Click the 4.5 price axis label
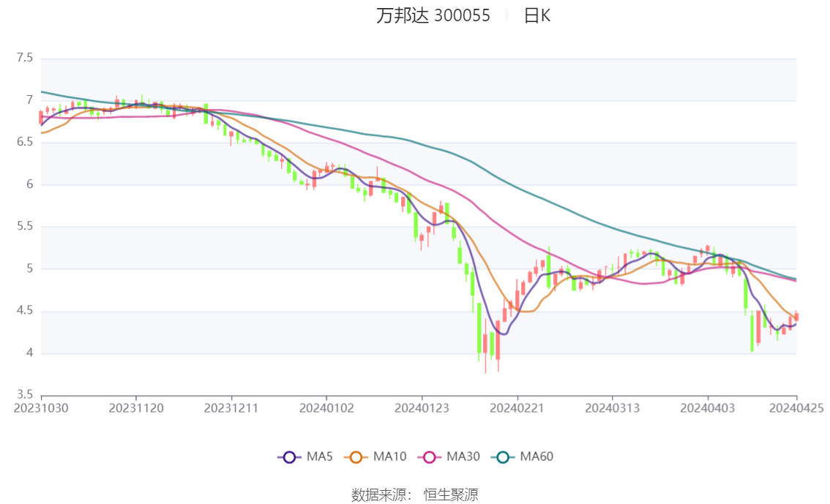This screenshot has width=830, height=504. [25, 310]
